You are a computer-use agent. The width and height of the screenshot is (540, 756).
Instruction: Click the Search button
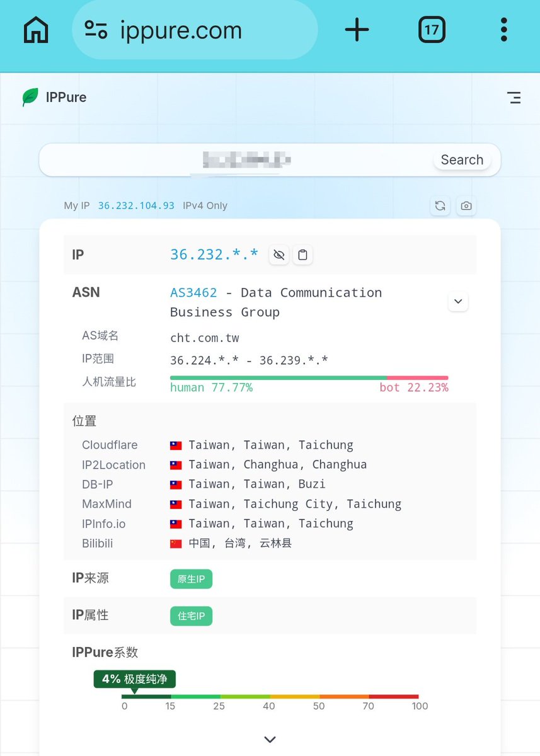point(462,160)
